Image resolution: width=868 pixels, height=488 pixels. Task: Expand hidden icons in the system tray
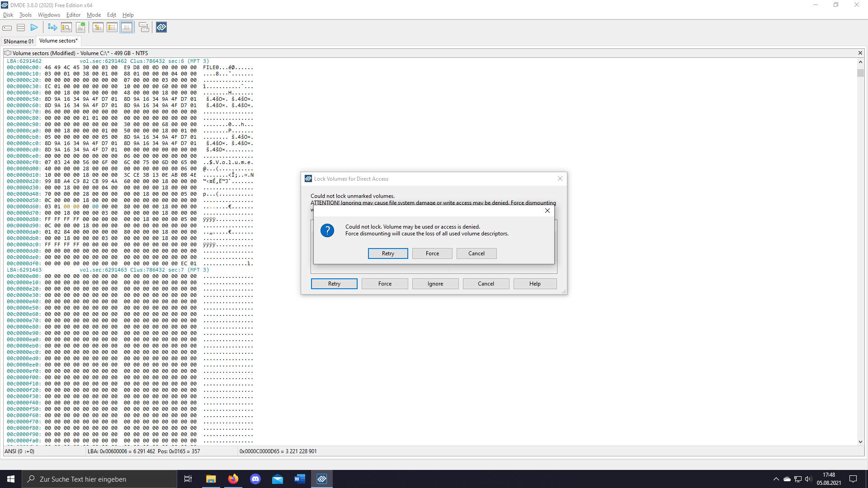(x=776, y=479)
